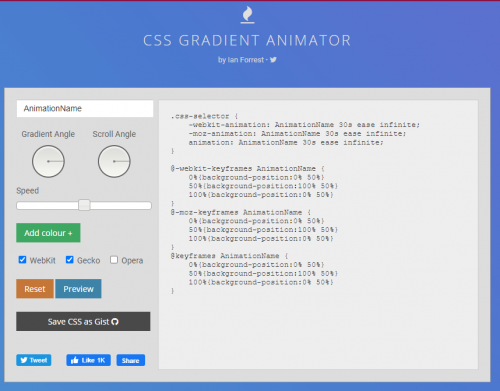The width and height of the screenshot is (500, 391).
Task: Click the GitHub icon on Save CSS button
Action: pyautogui.click(x=115, y=322)
